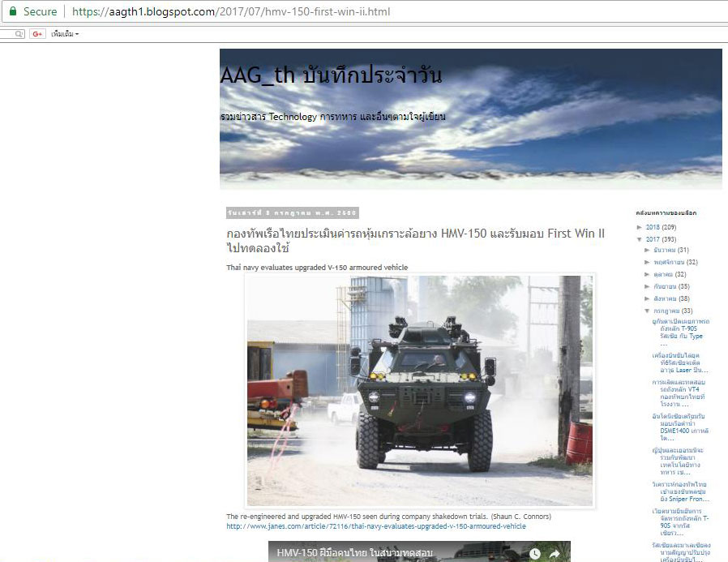Click the video share arrow icon
728x562 pixels.
tap(555, 553)
